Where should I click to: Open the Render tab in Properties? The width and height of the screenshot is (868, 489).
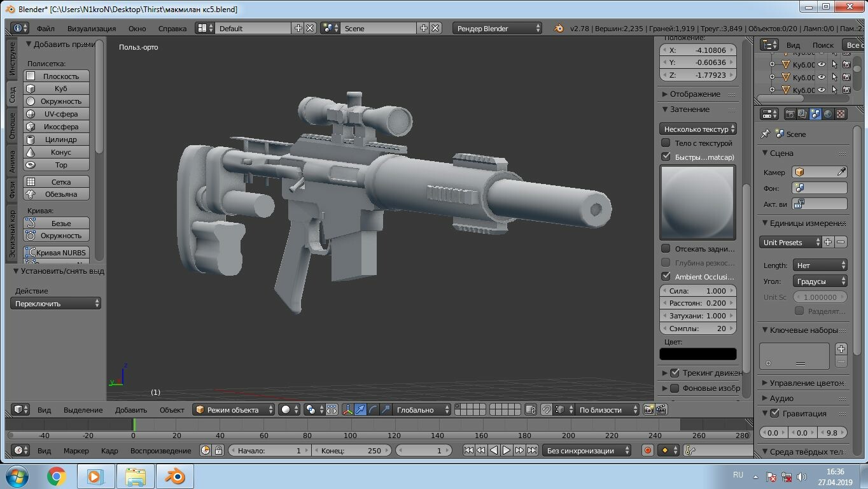790,114
